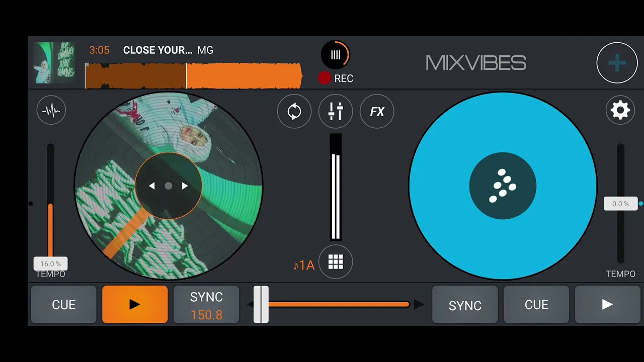Move crossfader toward right arrow
644x362 pixels.
[x=419, y=304]
